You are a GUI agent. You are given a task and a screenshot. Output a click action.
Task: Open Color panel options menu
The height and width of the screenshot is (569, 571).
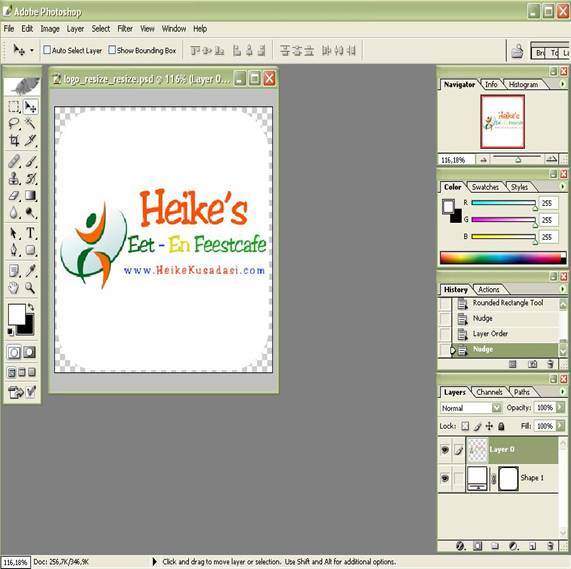pyautogui.click(x=563, y=187)
